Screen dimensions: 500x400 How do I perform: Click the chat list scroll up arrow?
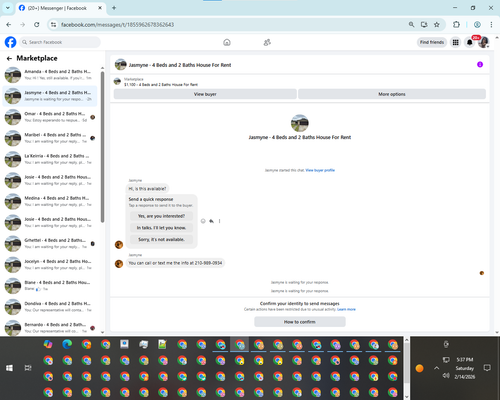102,68
